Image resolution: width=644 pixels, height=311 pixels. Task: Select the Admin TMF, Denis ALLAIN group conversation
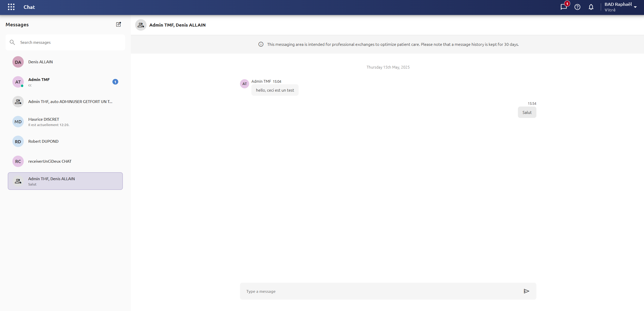point(65,181)
